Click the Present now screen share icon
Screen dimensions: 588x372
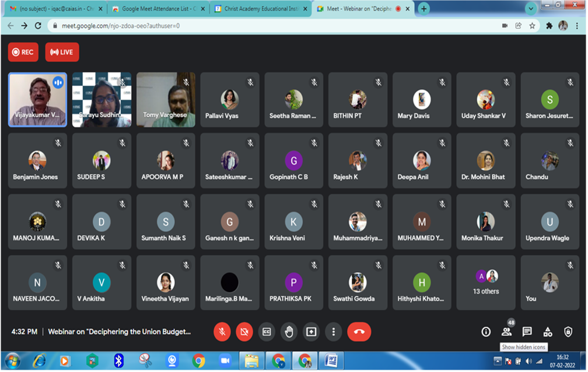click(311, 332)
